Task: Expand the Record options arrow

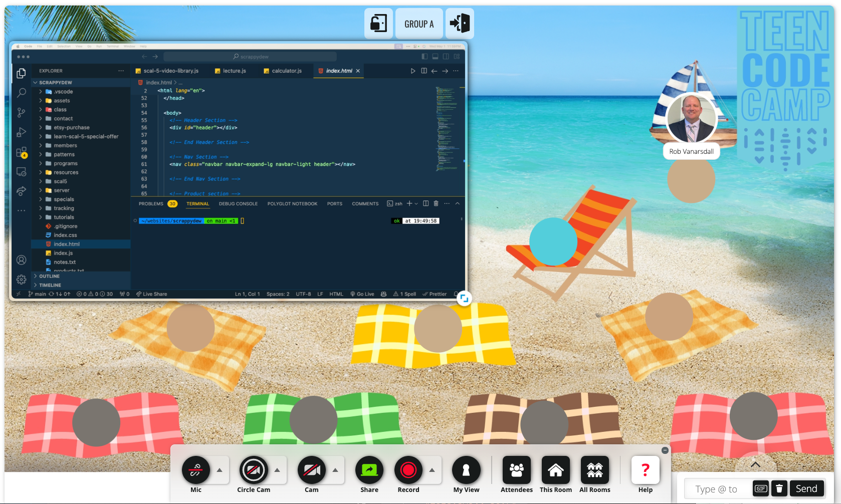Action: [432, 470]
